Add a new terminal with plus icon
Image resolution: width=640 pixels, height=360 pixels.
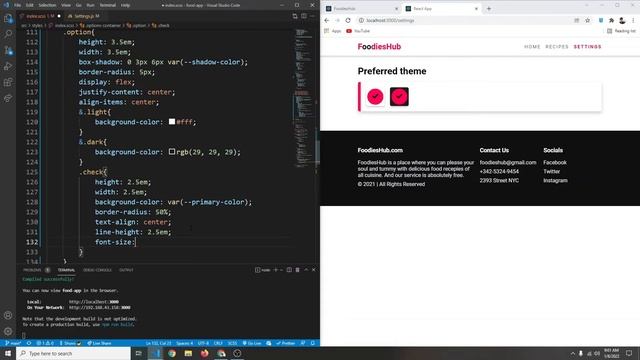276,270
